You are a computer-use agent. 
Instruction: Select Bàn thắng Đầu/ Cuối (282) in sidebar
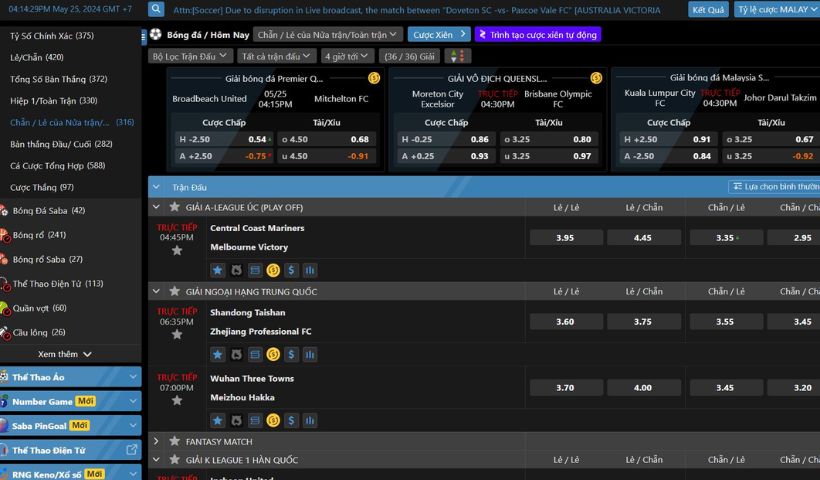pos(61,144)
